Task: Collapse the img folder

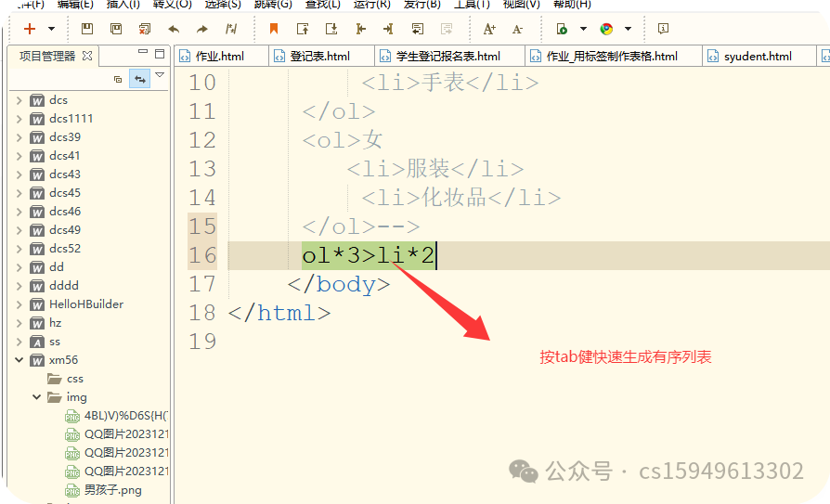Action: click(37, 397)
